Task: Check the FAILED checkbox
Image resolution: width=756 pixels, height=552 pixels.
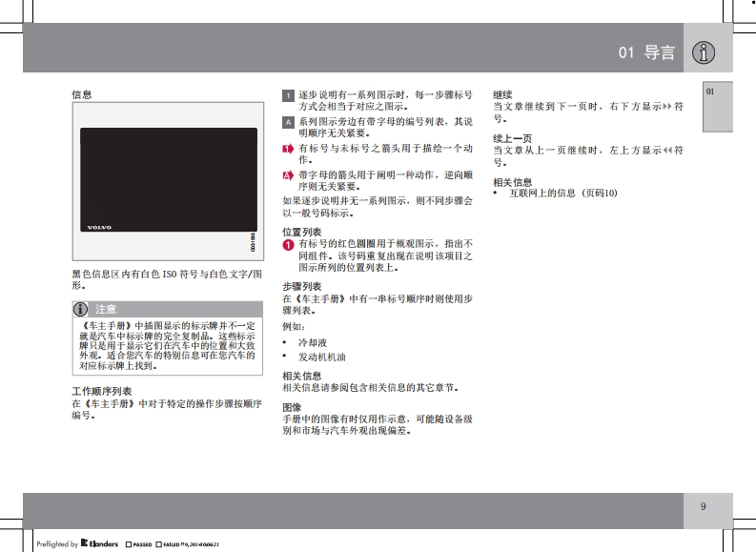Action: [x=158, y=544]
